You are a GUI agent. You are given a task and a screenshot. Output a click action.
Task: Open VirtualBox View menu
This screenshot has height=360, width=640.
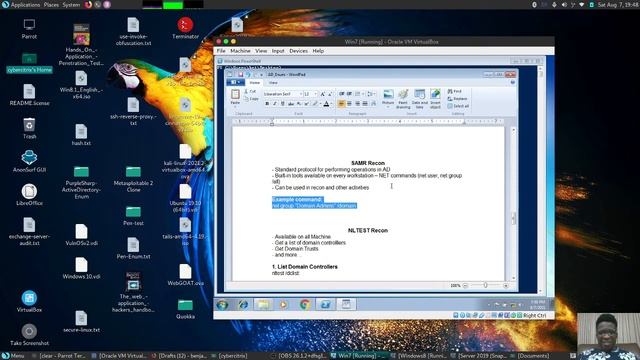[x=261, y=51]
